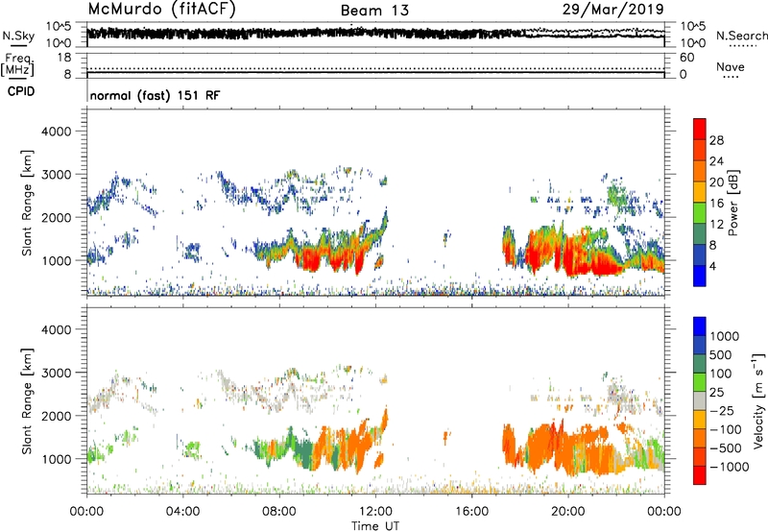Click the −500 label on Velocity colorbar
Image resolution: width=768 pixels, height=532 pixels.
pos(726,447)
